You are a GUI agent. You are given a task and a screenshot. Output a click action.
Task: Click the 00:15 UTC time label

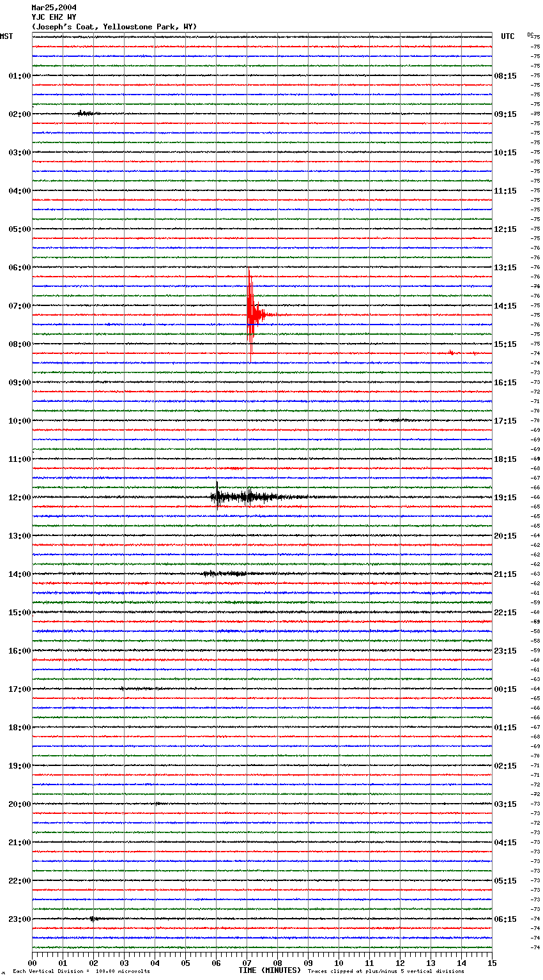(505, 689)
